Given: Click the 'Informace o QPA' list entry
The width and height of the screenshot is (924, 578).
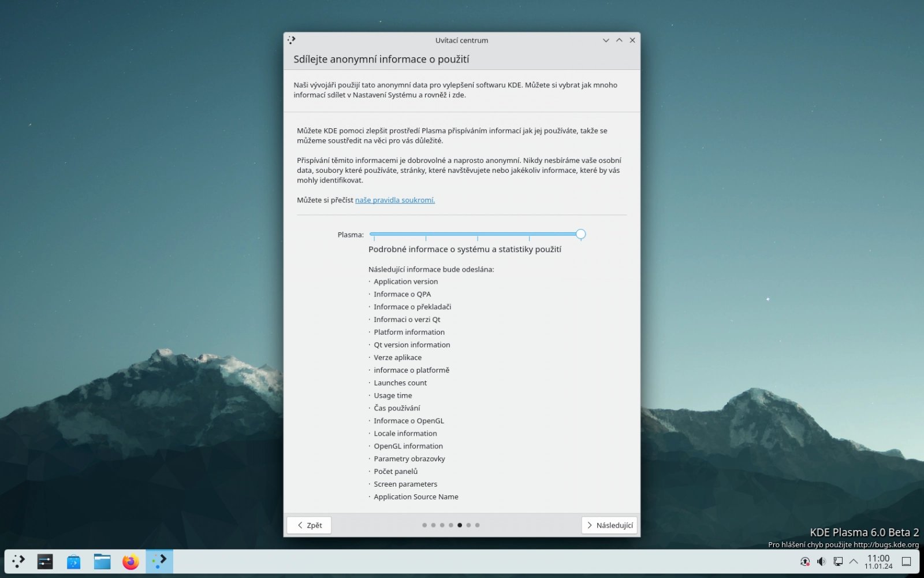Looking at the screenshot, I should click(x=402, y=294).
